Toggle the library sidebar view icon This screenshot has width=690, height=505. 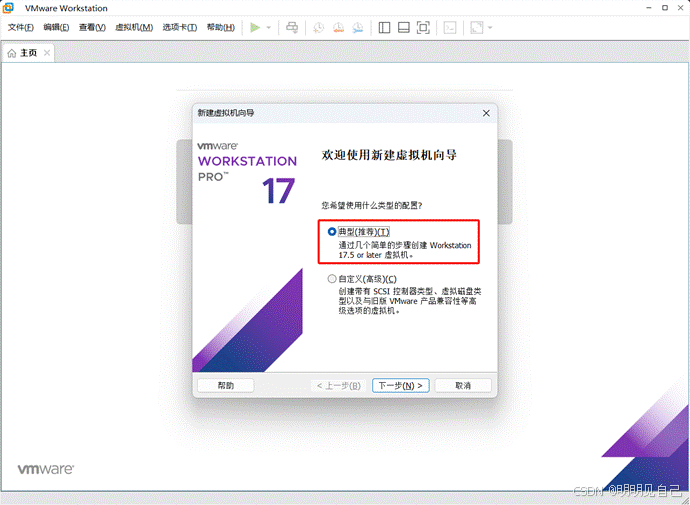click(x=384, y=28)
